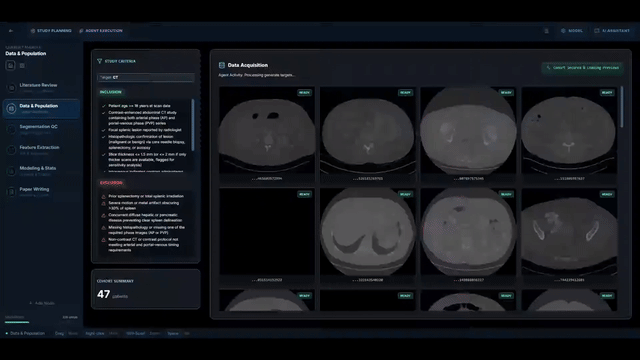Open the Study Planning tab

51,31
